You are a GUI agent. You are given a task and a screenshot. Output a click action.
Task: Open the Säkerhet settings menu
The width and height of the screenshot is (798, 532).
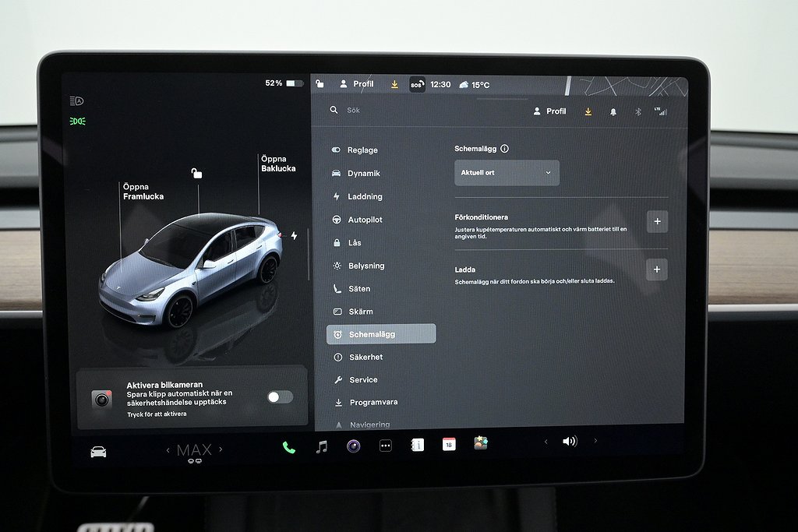click(358, 357)
